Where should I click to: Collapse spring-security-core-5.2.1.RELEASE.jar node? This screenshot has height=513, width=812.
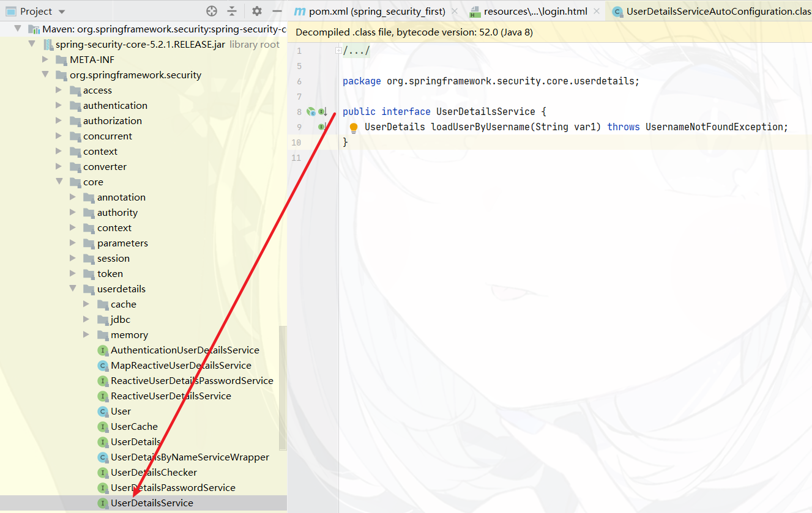[32, 44]
